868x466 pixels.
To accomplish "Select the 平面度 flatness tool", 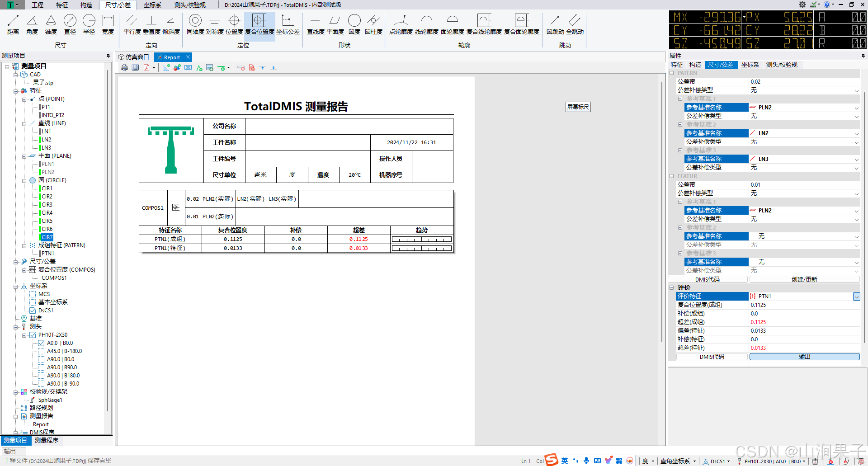I will coord(335,24).
